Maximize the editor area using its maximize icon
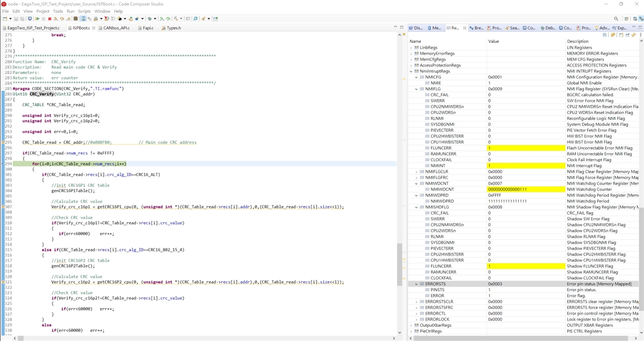Viewport: 644px width, 341px height. tap(402, 27)
